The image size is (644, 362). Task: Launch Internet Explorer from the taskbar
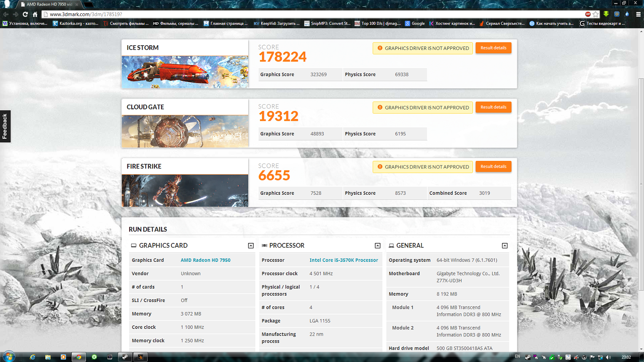pyautogui.click(x=32, y=357)
